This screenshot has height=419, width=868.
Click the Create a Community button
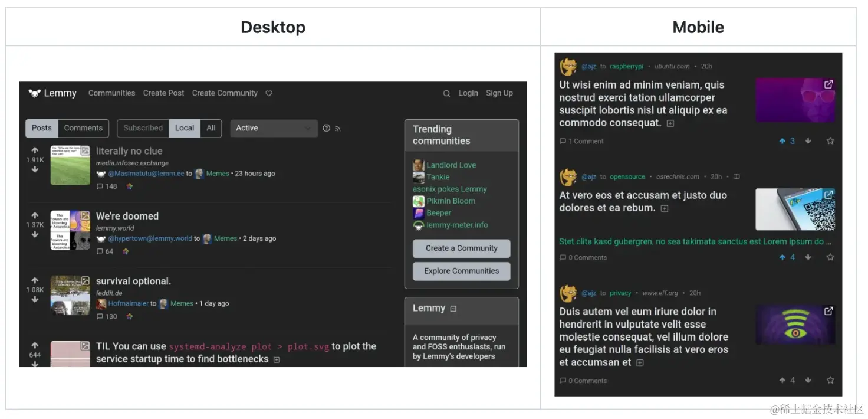coord(461,248)
